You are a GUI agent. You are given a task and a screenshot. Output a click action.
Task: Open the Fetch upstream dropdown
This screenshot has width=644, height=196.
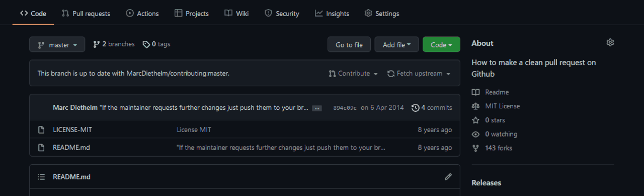(419, 74)
